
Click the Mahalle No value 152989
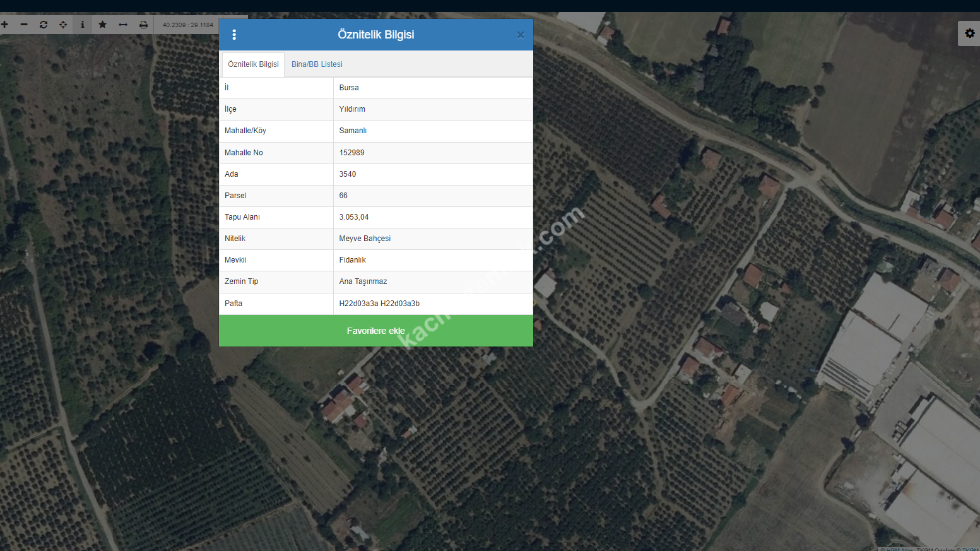352,153
